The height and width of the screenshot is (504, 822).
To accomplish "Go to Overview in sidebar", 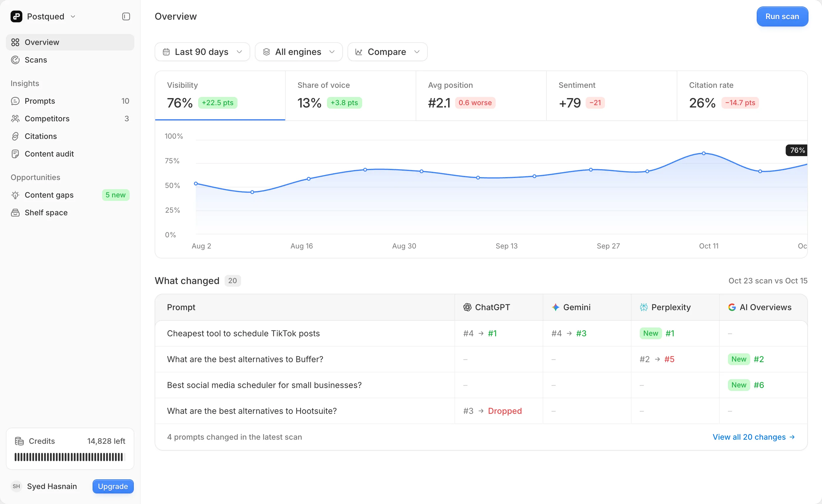I will tap(70, 42).
